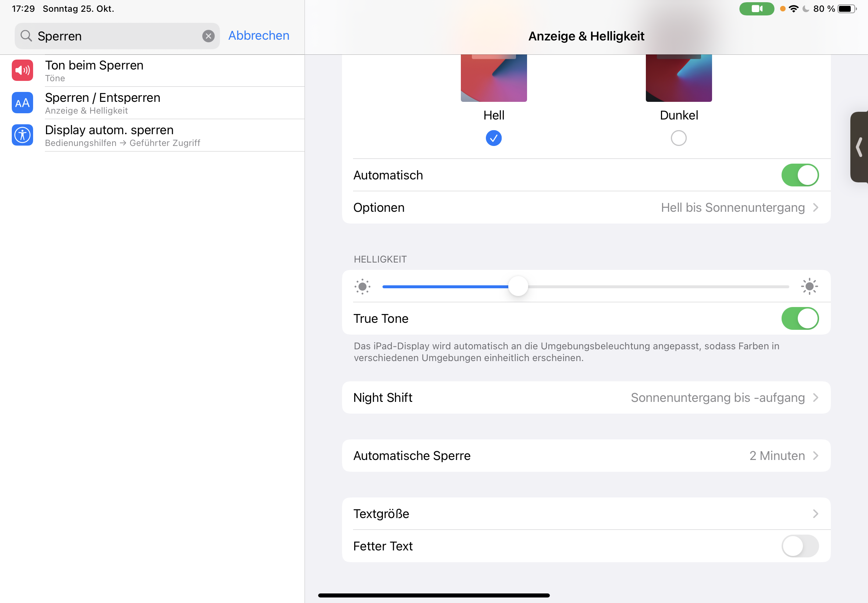868x603 pixels.
Task: Click the Helligkeit brightness slider knob
Action: tap(518, 286)
